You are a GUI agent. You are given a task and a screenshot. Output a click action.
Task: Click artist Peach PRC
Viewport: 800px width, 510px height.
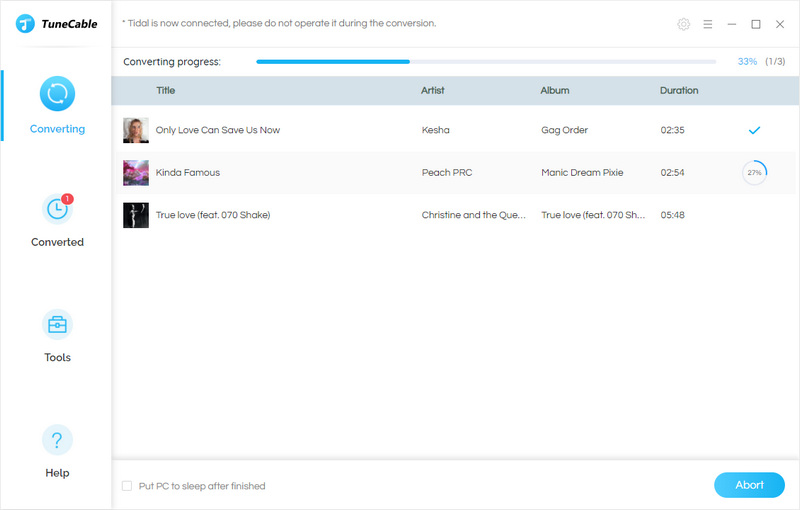coord(446,172)
